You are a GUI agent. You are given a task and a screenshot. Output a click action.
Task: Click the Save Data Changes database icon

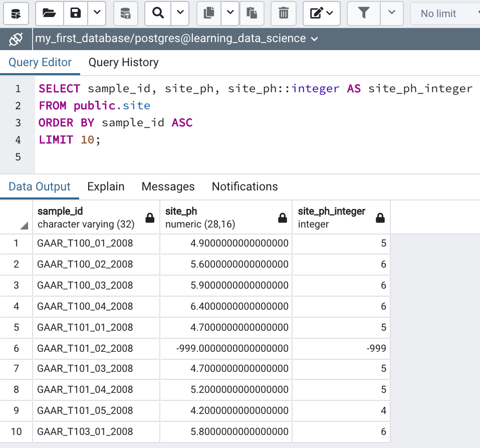coord(125,14)
